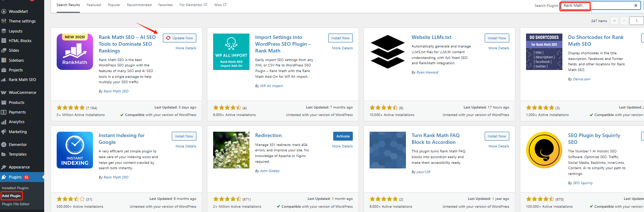644x212 pixels.
Task: Click the Rank Math SEO plugin logo
Action: coord(75,52)
